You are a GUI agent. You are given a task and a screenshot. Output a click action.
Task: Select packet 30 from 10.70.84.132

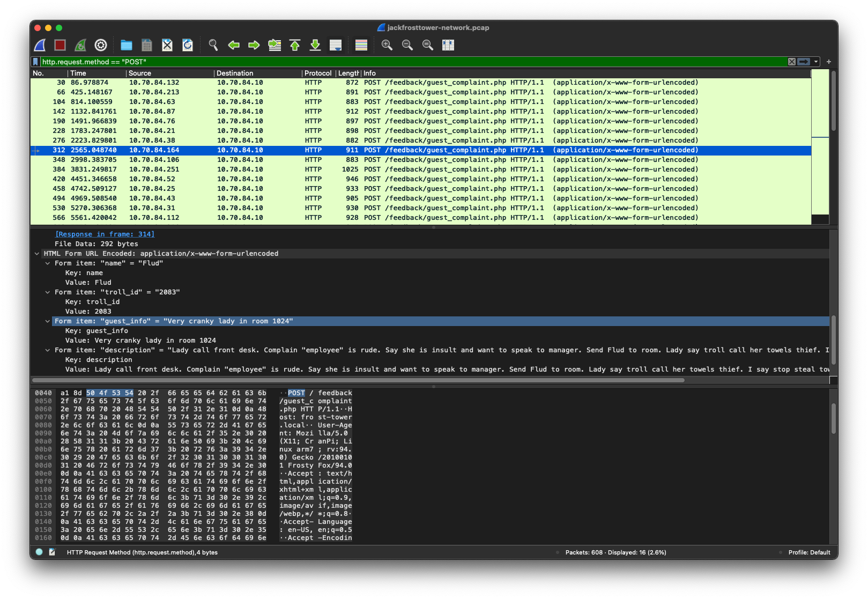tap(420, 83)
